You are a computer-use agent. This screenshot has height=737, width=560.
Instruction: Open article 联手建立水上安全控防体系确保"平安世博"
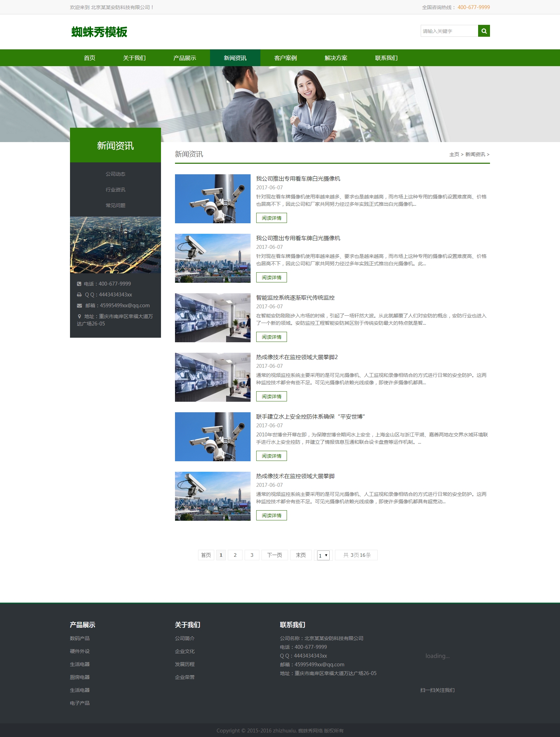tap(310, 416)
